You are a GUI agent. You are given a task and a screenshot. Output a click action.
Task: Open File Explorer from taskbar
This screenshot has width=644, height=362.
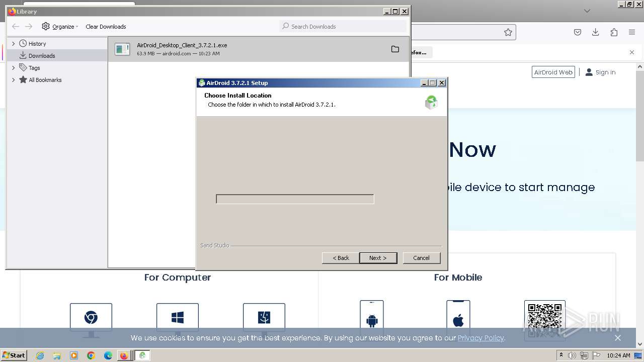(x=57, y=355)
